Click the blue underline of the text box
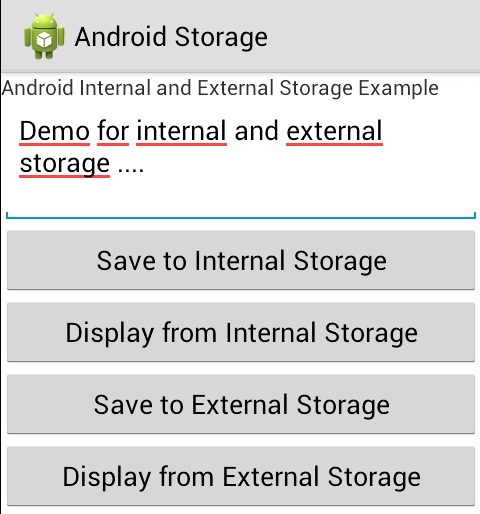Image resolution: width=480 pixels, height=514 pixels. [241, 218]
